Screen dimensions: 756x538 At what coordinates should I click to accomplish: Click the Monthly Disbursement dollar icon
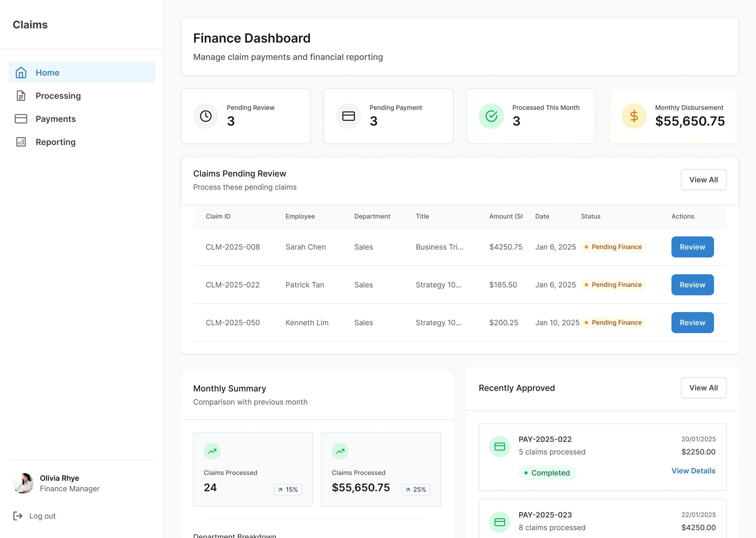(634, 116)
